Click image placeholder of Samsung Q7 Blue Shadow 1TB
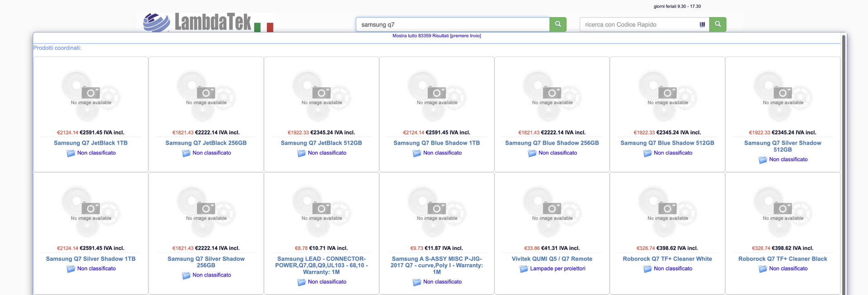The width and height of the screenshot is (868, 295). [437, 96]
